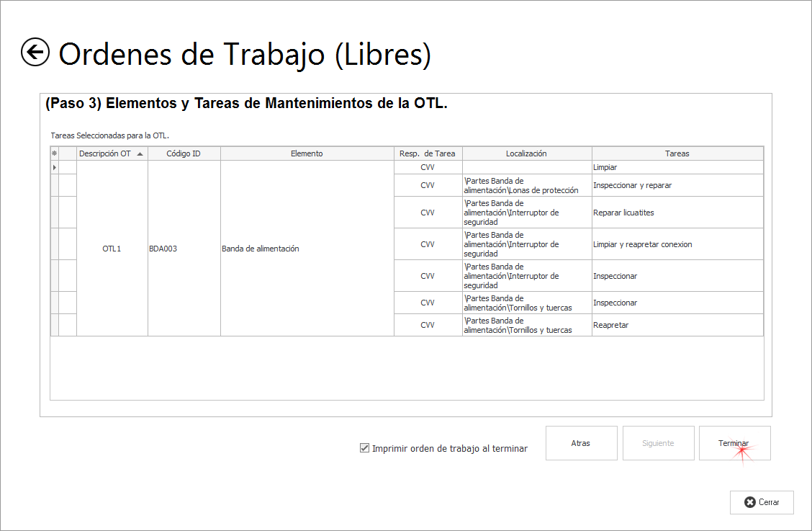This screenshot has height=531, width=812.
Task: Click the Elemento column header
Action: pos(307,153)
